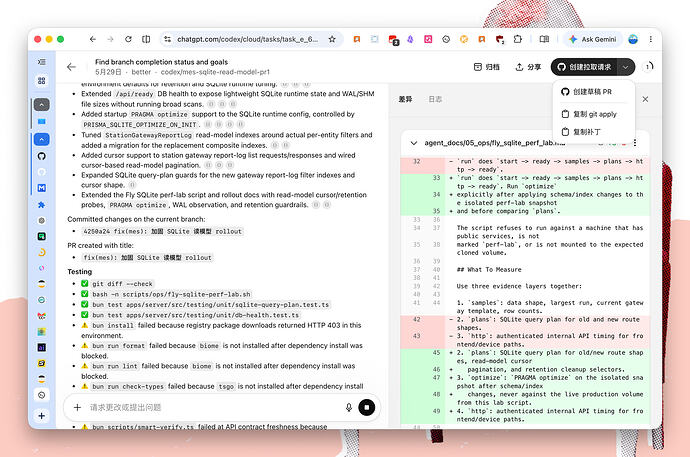Viewport: 690px width, 457px height.
Task: Open the site information icon in address bar
Action: [168, 39]
